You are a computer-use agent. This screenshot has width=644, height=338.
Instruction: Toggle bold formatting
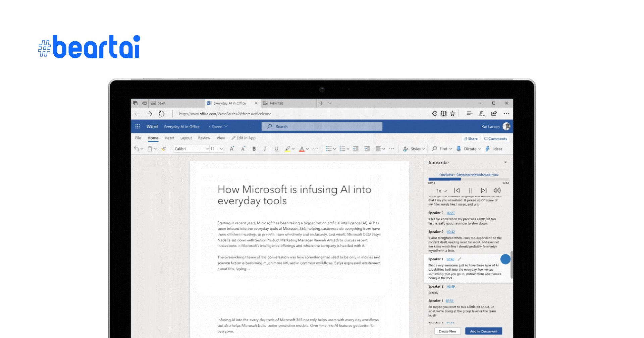click(254, 149)
